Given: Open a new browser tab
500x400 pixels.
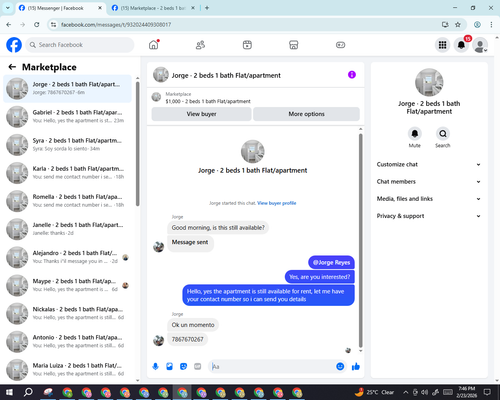Looking at the screenshot, I should (207, 8).
